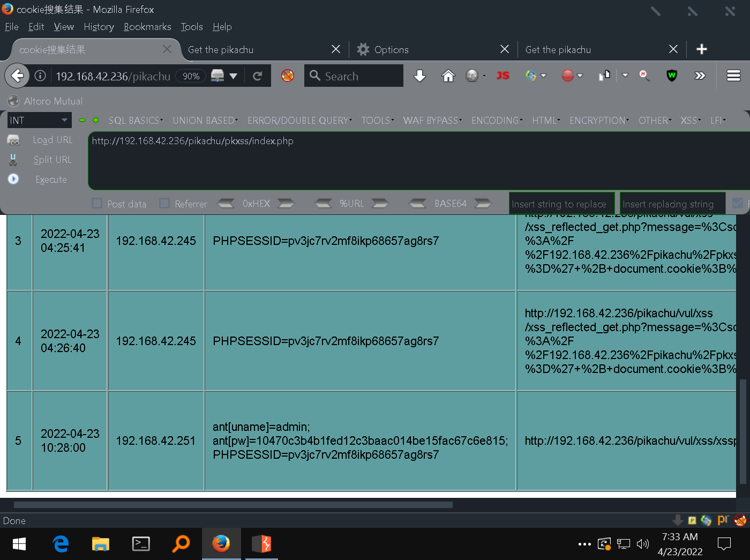Expand the ERROR/DOUBLE QUERY menu

[x=300, y=121]
